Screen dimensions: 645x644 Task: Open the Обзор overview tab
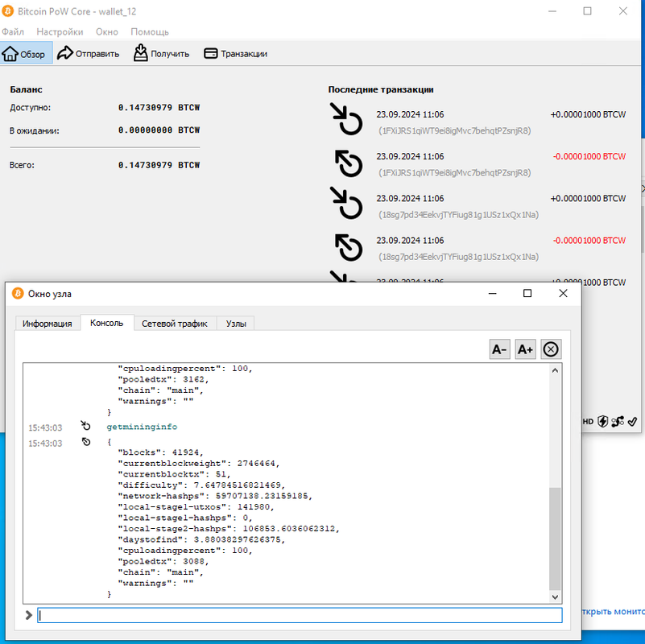27,53
